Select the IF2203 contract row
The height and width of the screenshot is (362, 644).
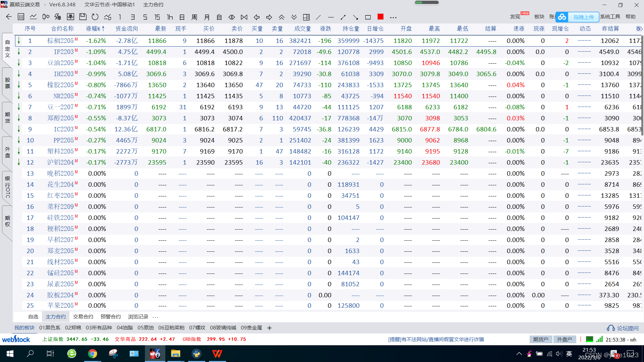point(328,52)
